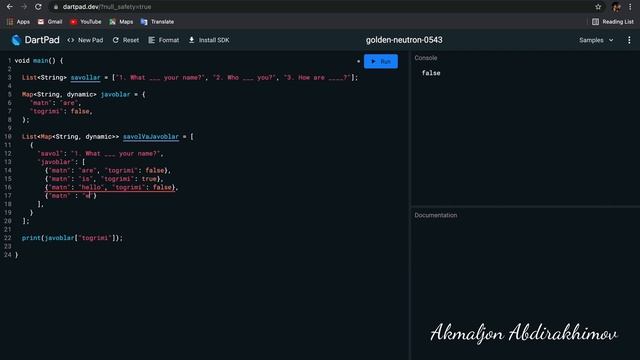Reload the page with refresh icon
Screen dimensions: 640x360
coord(38,7)
